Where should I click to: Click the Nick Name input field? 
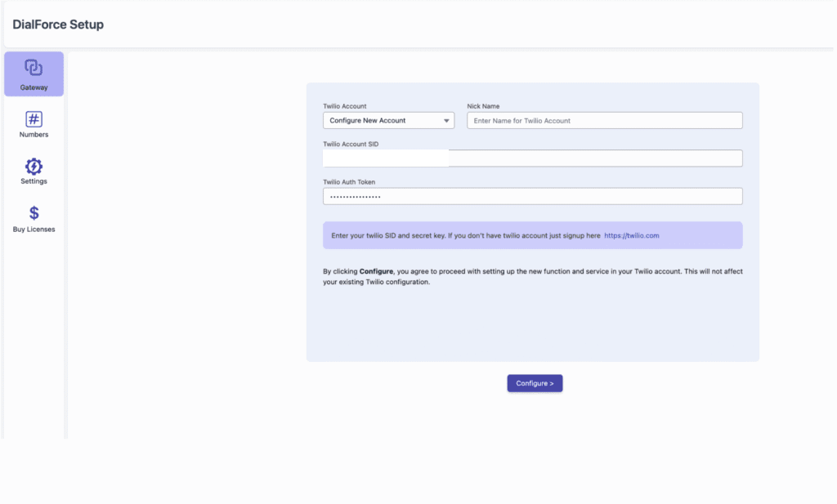605,121
